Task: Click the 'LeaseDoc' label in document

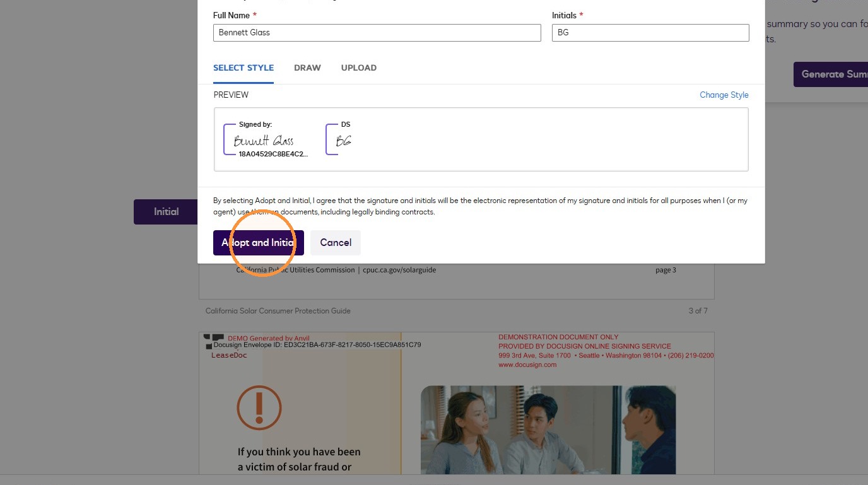Action: (229, 356)
